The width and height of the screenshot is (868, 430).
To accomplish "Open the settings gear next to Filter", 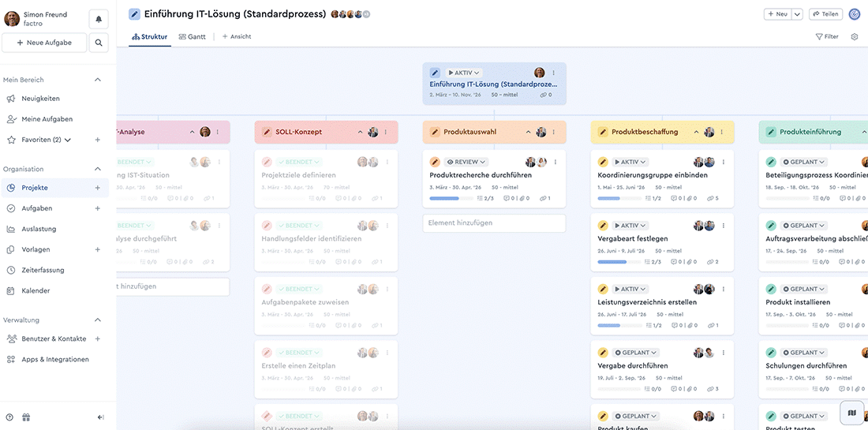I will pyautogui.click(x=855, y=36).
